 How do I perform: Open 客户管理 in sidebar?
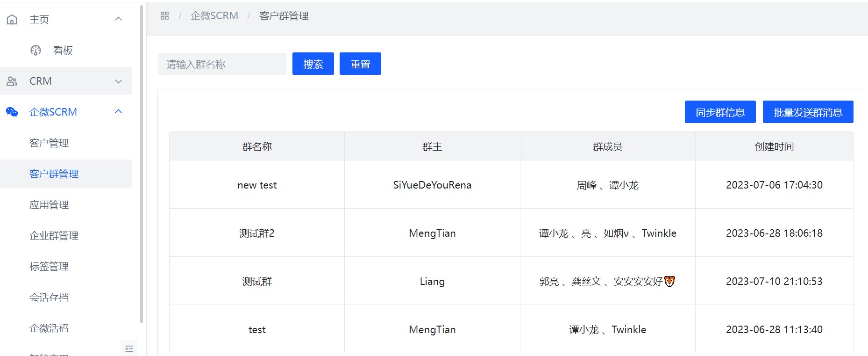49,143
